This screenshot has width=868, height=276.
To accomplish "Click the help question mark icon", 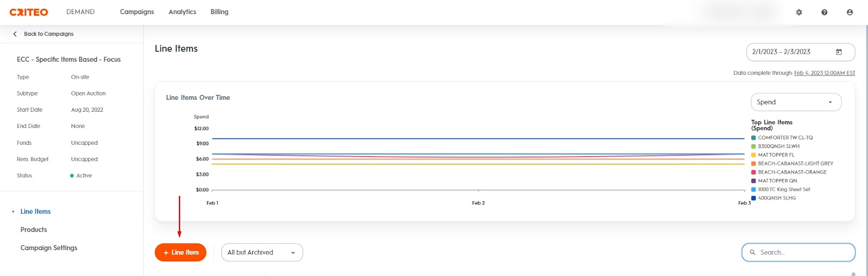I will (x=824, y=12).
